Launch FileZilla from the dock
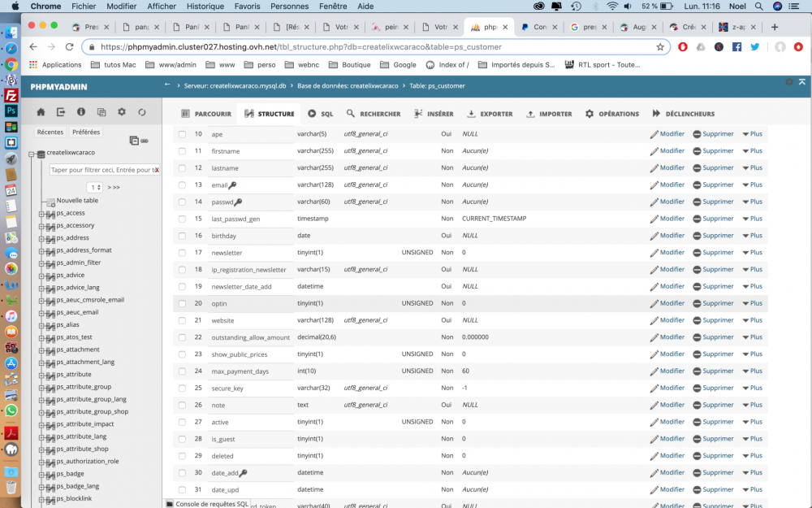Image resolution: width=812 pixels, height=508 pixels. (11, 95)
